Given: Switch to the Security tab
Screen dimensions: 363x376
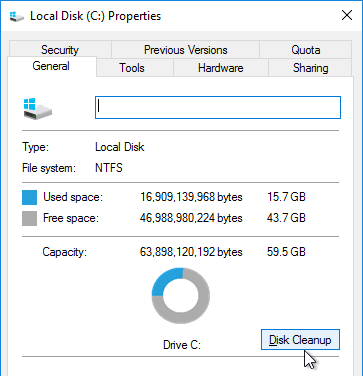Looking at the screenshot, I should pos(60,50).
